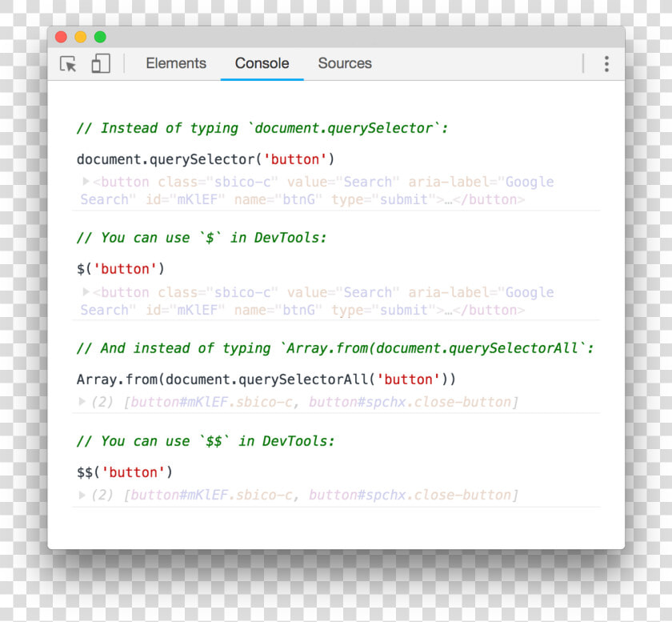Maximize the window with the green button
The image size is (672, 622).
click(x=100, y=37)
